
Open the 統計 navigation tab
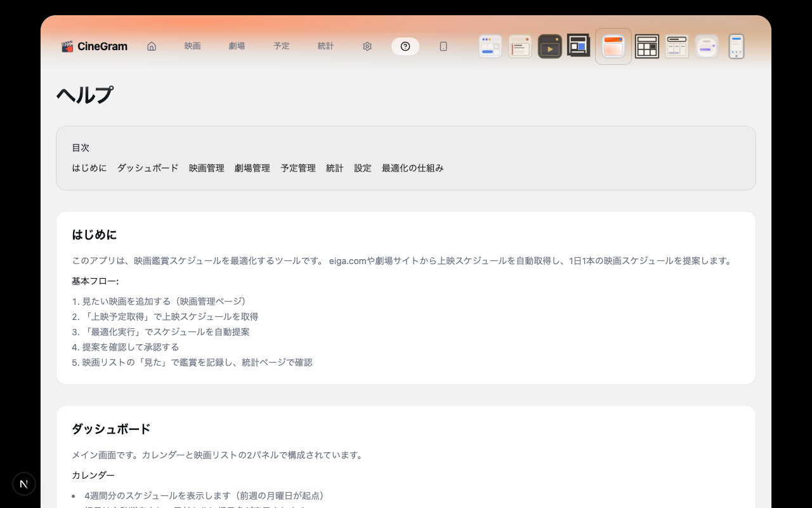[326, 46]
